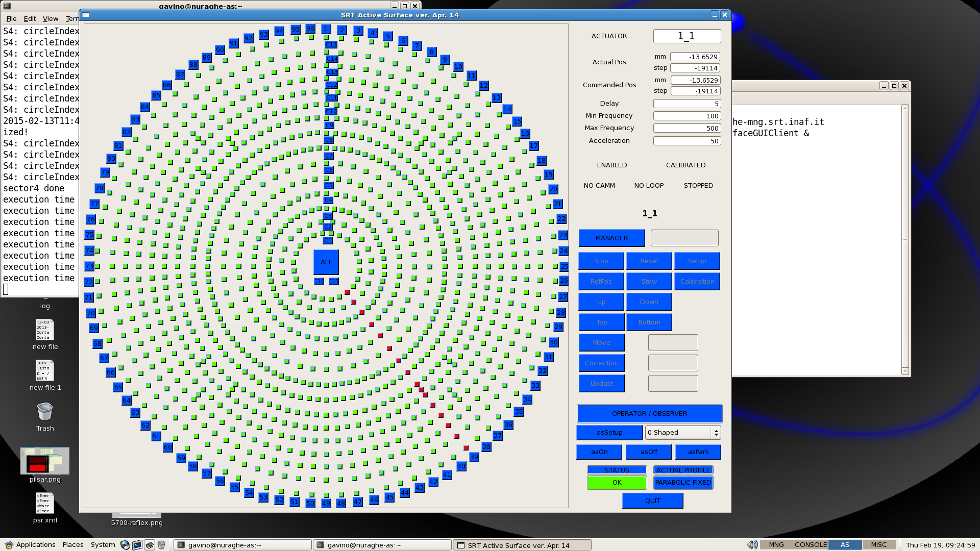Click the volume speaker tray icon
This screenshot has height=551, width=980.
[752, 545]
